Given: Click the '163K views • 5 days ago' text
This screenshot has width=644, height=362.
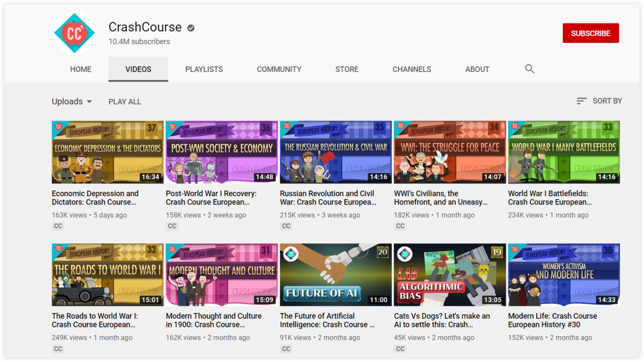Looking at the screenshot, I should click(x=89, y=215).
